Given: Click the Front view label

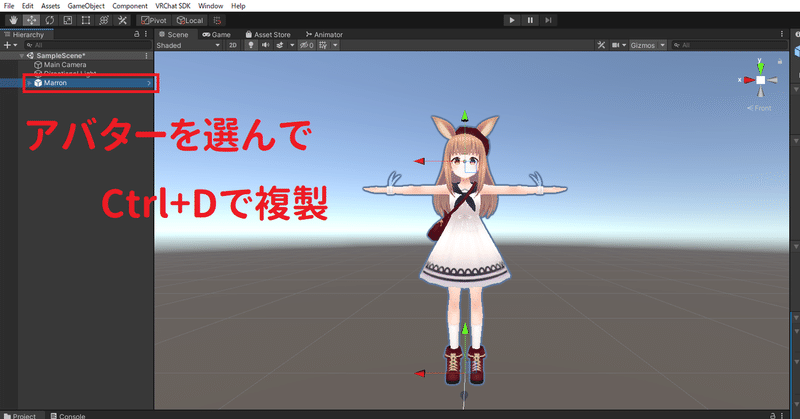Looking at the screenshot, I should pyautogui.click(x=759, y=108).
